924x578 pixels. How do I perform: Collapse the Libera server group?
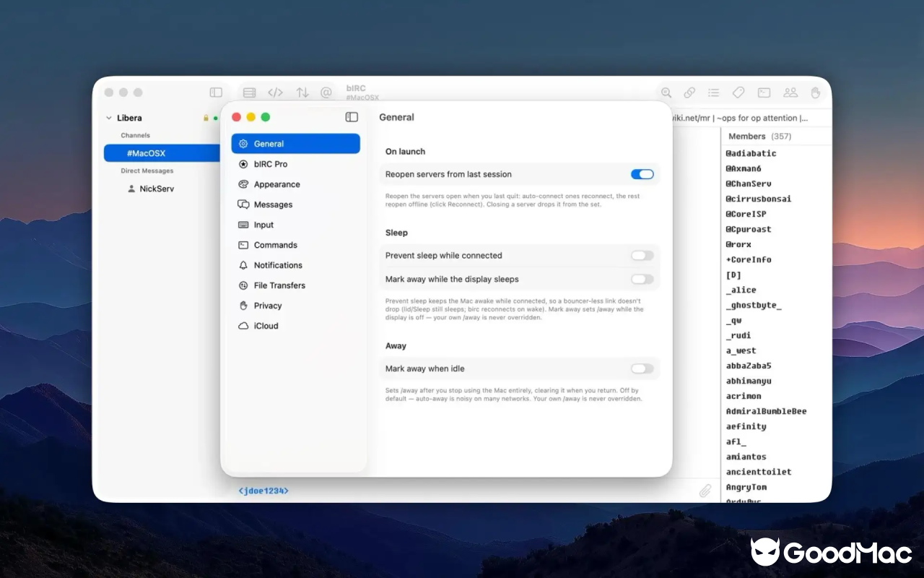[109, 118]
